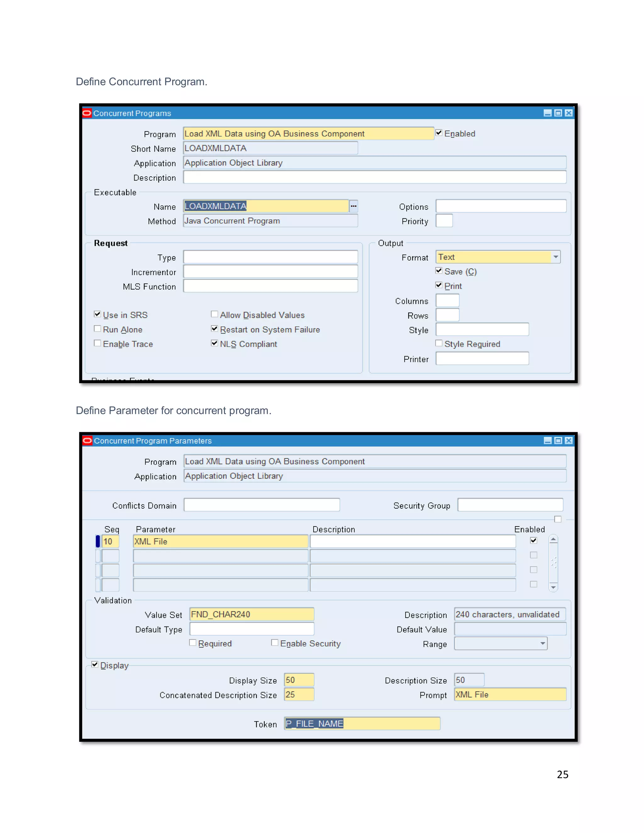Click the Value Set field FND_CHAR240
The image size is (644, 833).
click(x=252, y=614)
